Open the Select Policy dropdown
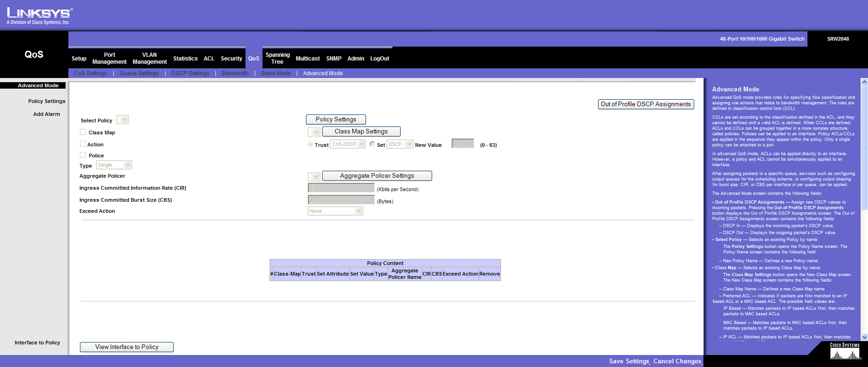Viewport: 868px width, 367px height. pos(123,120)
